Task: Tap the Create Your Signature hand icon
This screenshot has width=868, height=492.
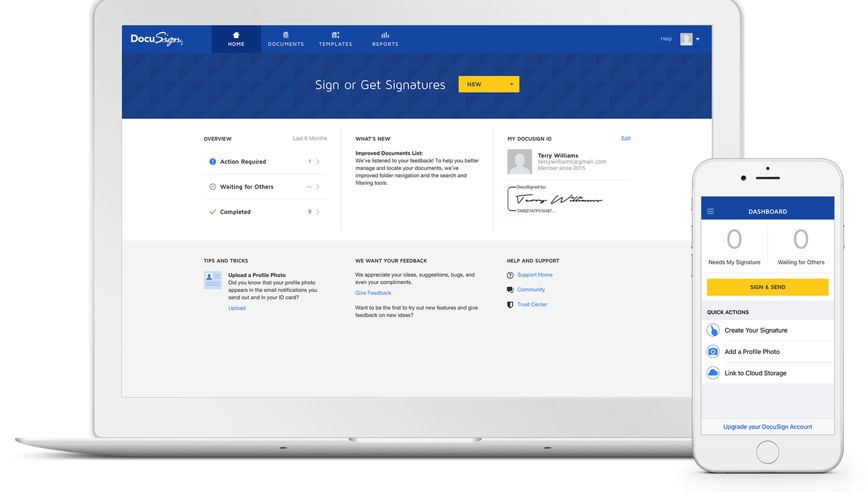Action: click(713, 330)
